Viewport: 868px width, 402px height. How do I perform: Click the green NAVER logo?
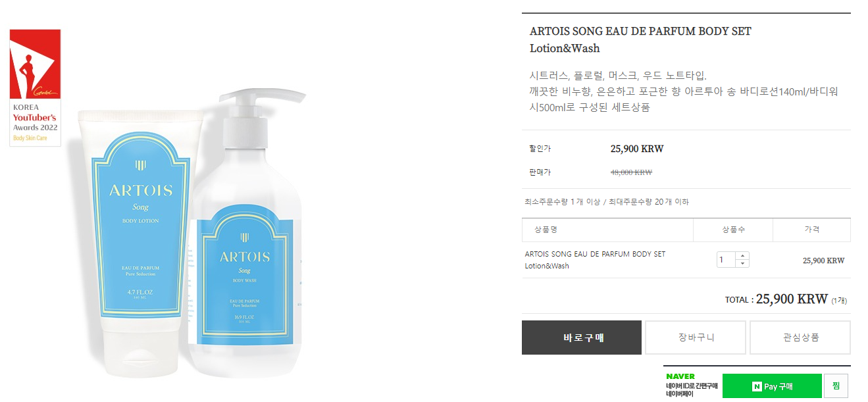(680, 376)
